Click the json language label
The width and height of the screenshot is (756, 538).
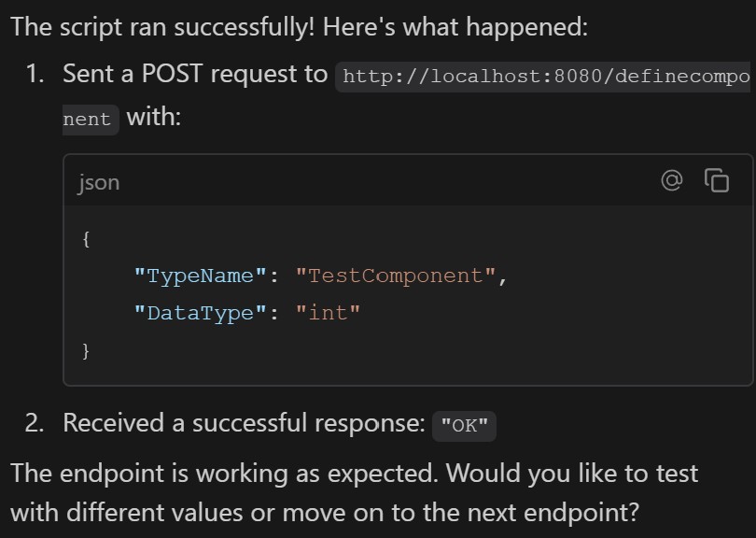coord(99,183)
